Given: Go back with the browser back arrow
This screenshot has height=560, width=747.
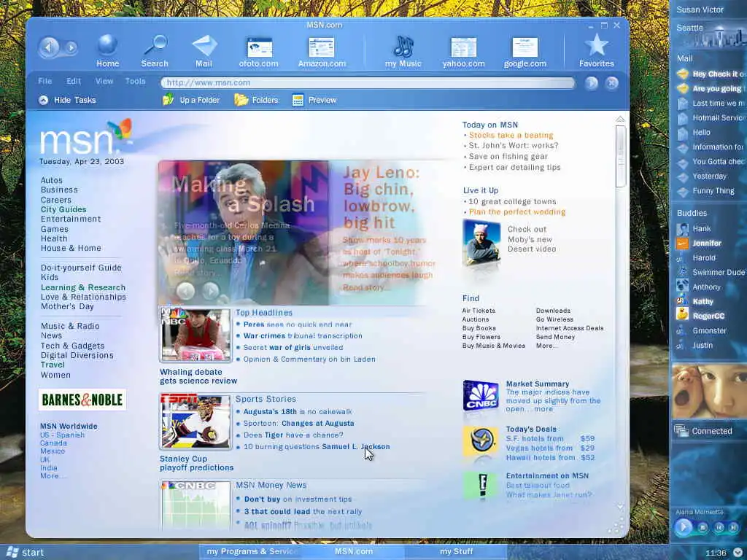Looking at the screenshot, I should (x=49, y=47).
